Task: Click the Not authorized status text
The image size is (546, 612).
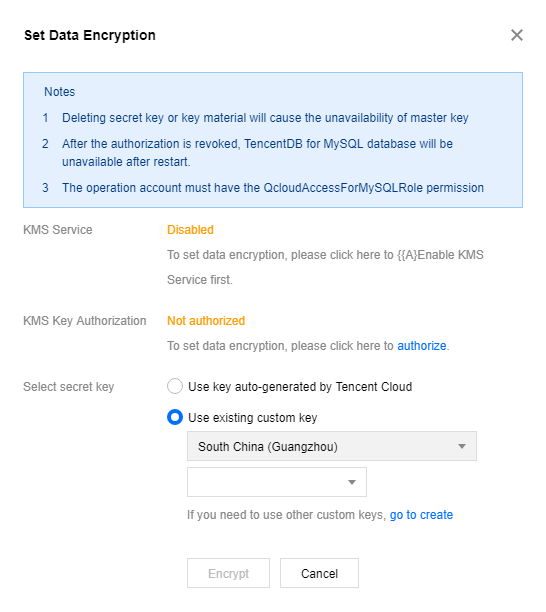Action: click(206, 321)
